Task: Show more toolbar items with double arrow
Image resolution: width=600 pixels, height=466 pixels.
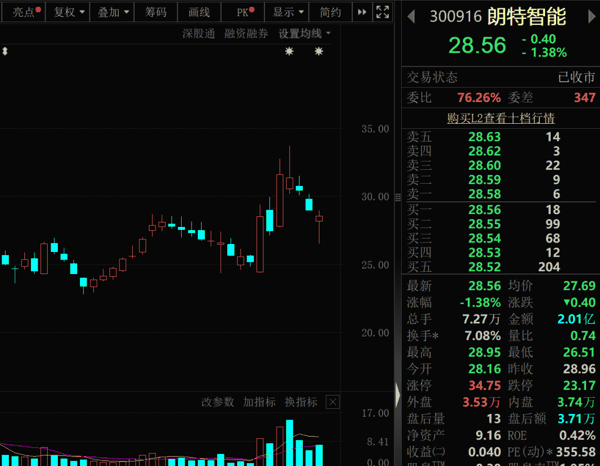Action: (362, 12)
